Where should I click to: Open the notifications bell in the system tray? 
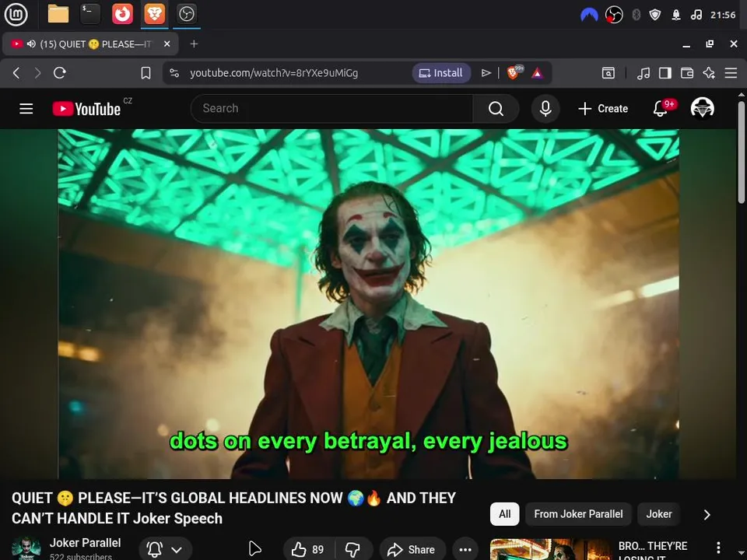(675, 16)
